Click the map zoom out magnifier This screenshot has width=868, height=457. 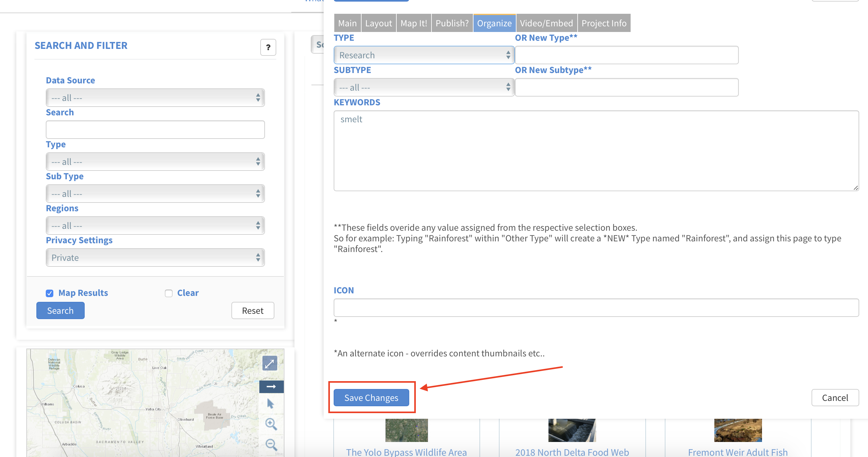pyautogui.click(x=271, y=444)
